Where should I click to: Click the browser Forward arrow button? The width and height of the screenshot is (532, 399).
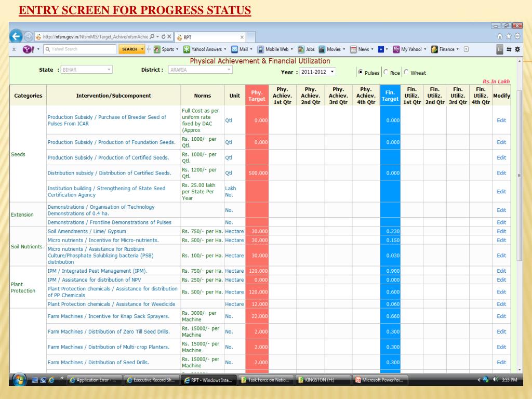coord(29,36)
